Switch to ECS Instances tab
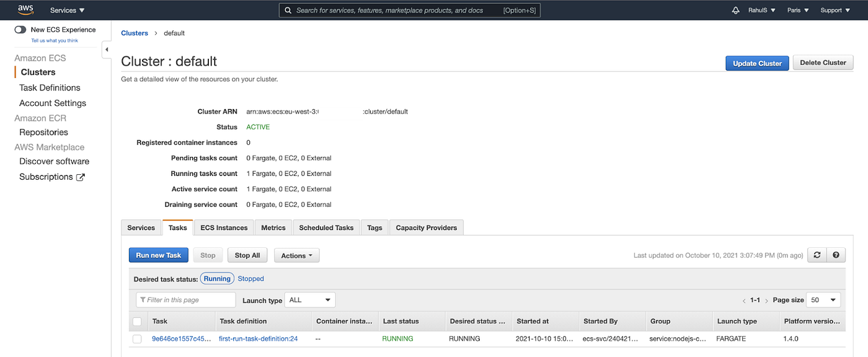Screen dimensions: 868x357 point(224,228)
